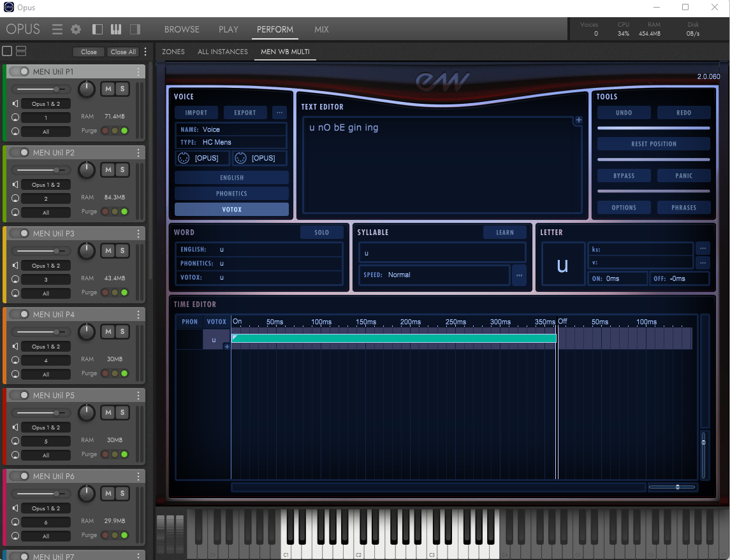Solo the MEN Util P4 instrument
730x560 pixels.
coord(122,332)
